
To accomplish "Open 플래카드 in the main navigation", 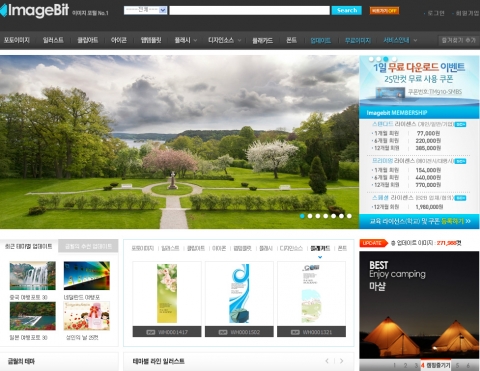I will point(262,41).
